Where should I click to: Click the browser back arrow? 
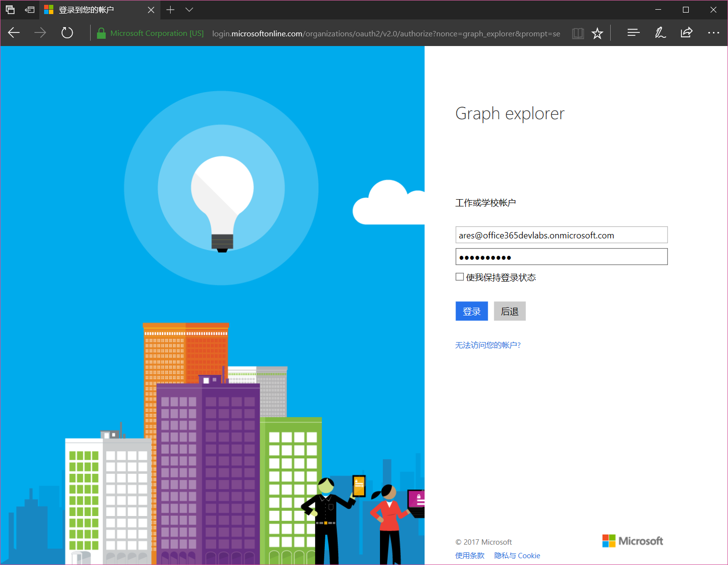tap(14, 33)
